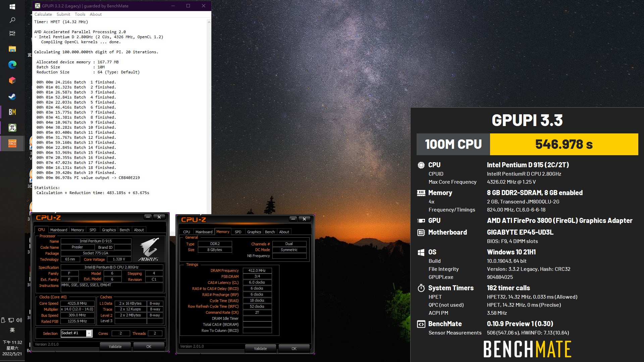This screenshot has width=644, height=362.
Task: Click the CPU chip icon in BenchMate panel
Action: tap(421, 165)
